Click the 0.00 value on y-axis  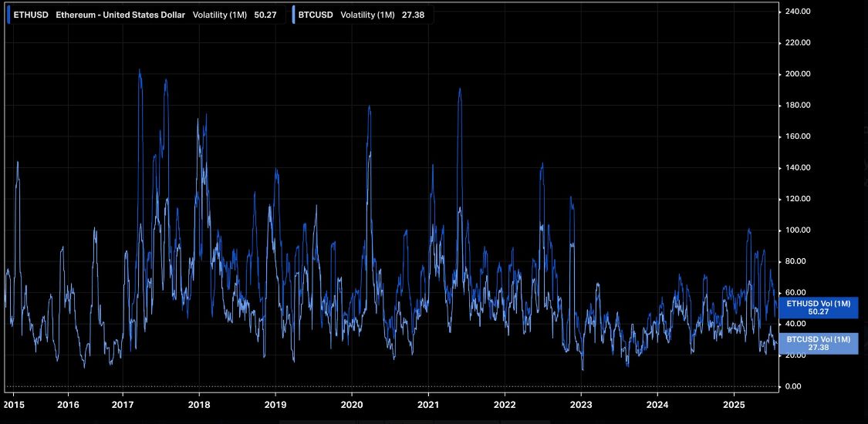pos(794,386)
